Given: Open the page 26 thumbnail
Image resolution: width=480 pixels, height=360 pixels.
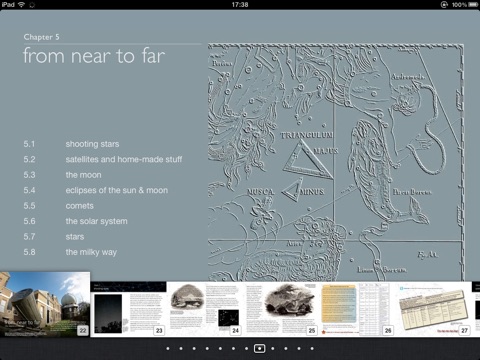Looking at the screenshot, I should [x=357, y=309].
